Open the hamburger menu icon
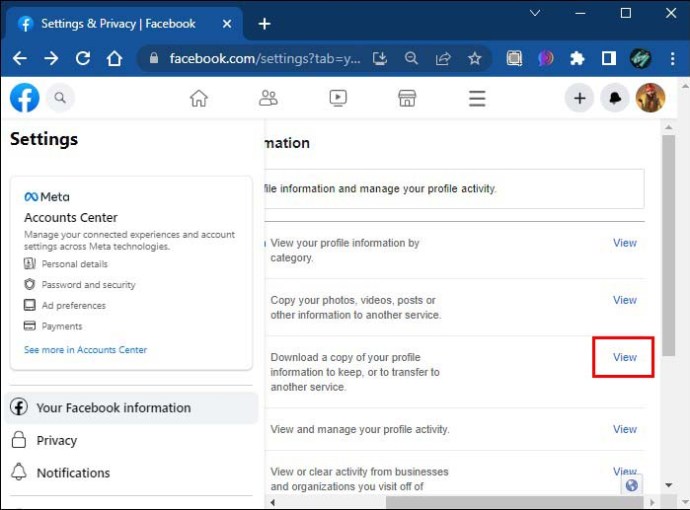The height and width of the screenshot is (510, 690). point(477,97)
